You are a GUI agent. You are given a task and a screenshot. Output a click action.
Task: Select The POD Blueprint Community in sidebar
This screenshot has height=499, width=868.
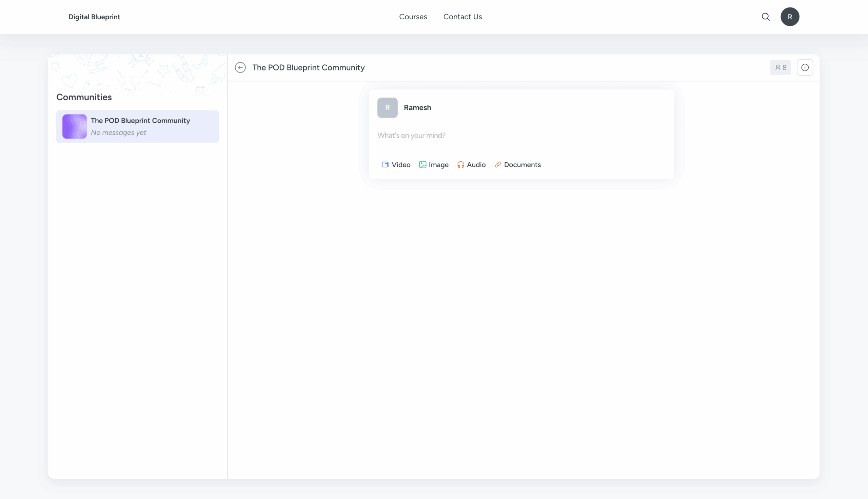pos(138,126)
